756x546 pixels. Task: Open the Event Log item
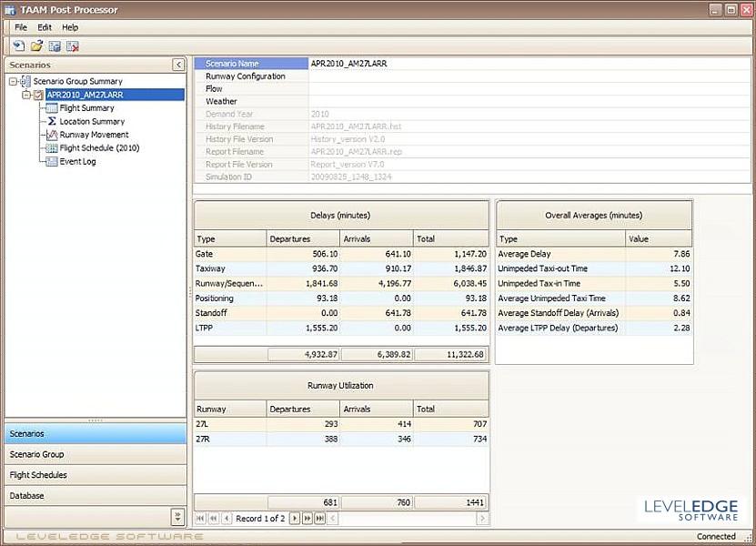pos(77,161)
